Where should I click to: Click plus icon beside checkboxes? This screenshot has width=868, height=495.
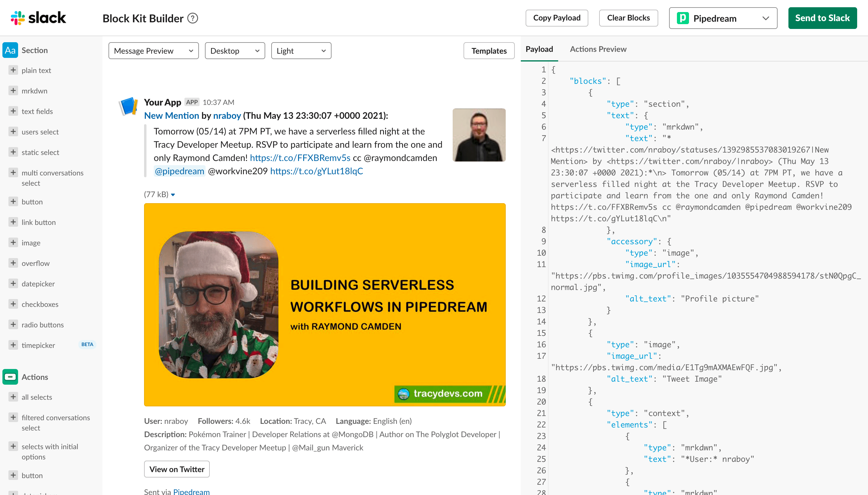[x=13, y=304]
